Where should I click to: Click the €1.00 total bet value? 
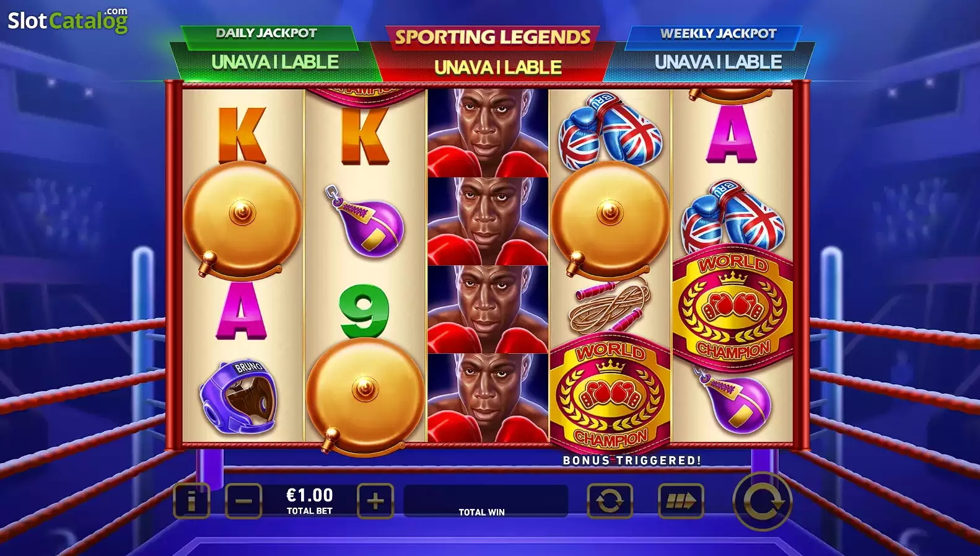click(x=309, y=495)
